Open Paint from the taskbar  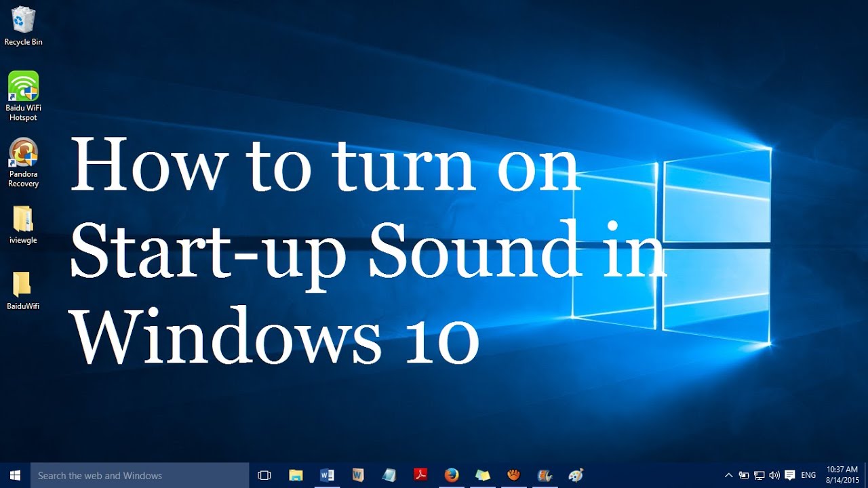tap(576, 475)
